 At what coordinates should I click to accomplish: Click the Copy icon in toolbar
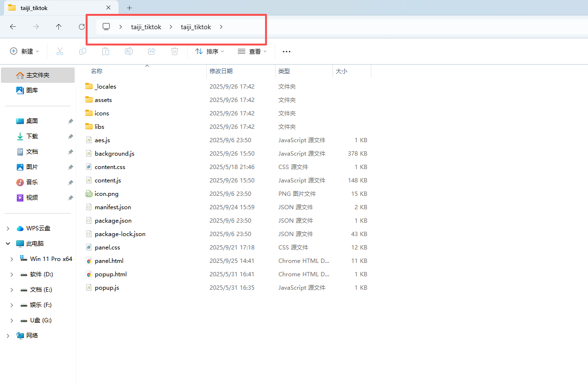[83, 51]
